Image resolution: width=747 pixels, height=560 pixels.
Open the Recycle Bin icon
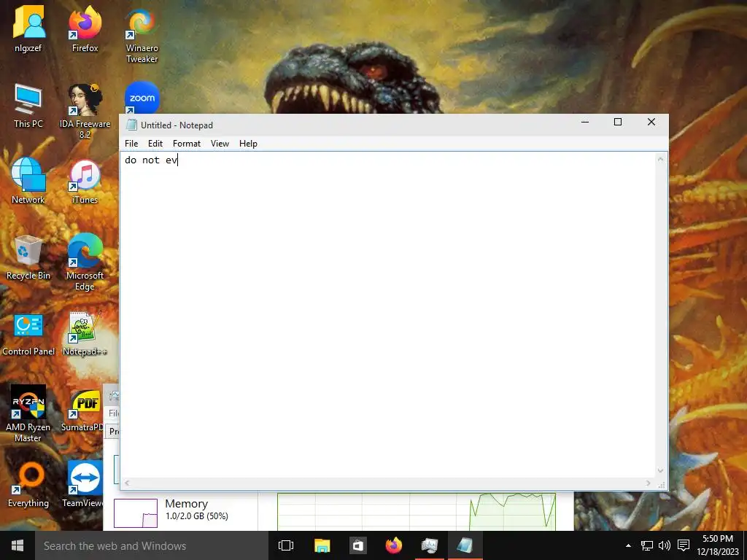point(28,257)
